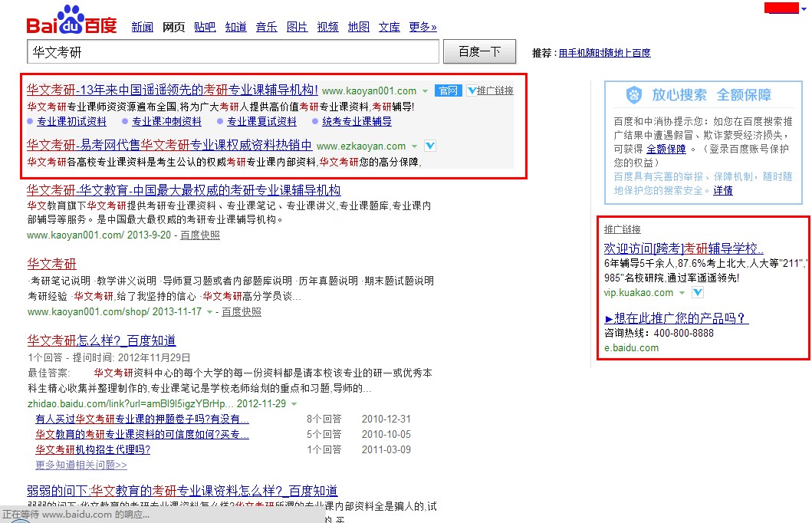
Task: Select the 网页 tab
Action: point(173,27)
